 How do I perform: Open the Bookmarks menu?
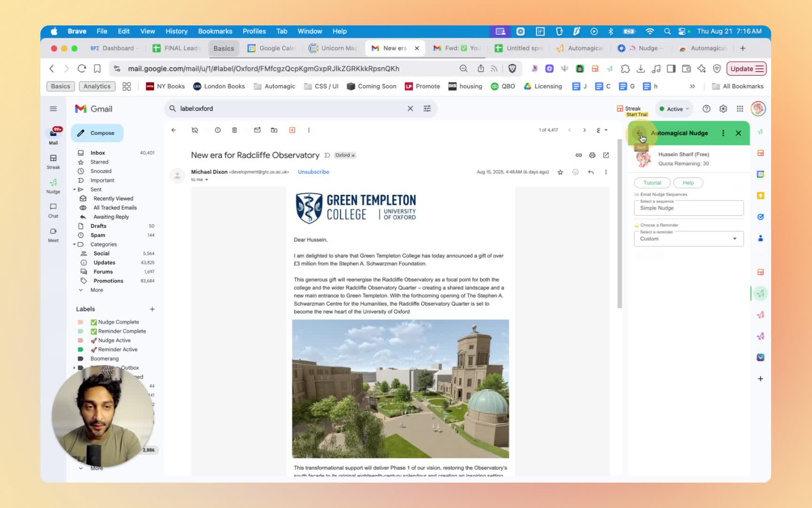click(x=215, y=31)
